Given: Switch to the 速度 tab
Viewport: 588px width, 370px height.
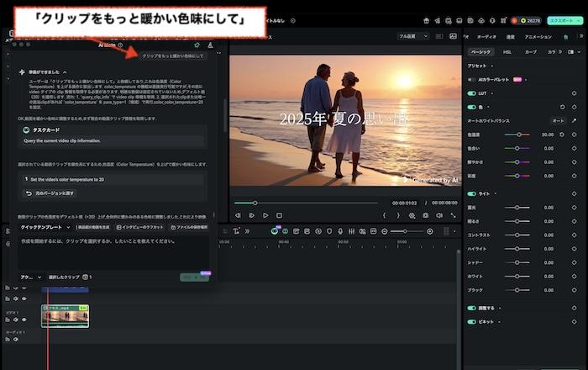Looking at the screenshot, I should [x=511, y=37].
